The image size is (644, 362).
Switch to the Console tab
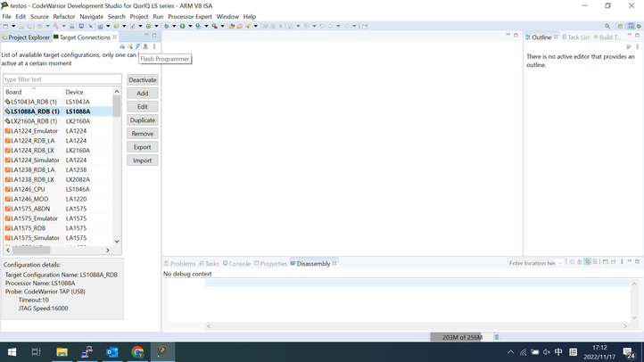[236, 264]
